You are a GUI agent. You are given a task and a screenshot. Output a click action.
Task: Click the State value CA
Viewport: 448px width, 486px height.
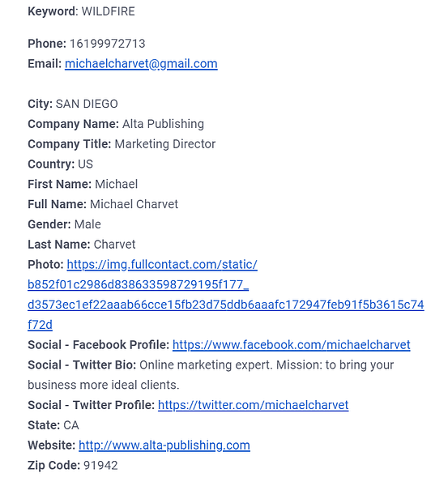coord(71,425)
